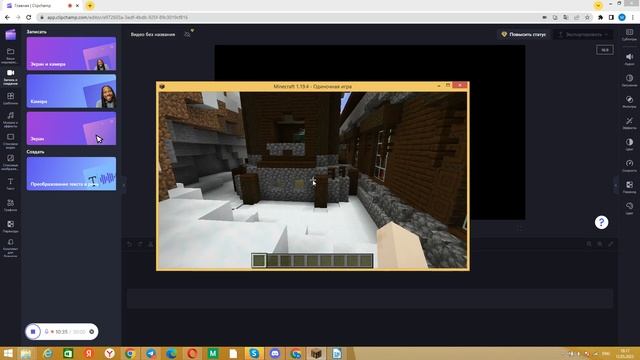Image resolution: width=640 pixels, height=360 pixels.
Task: Open Discord from taskbar
Action: click(x=275, y=353)
